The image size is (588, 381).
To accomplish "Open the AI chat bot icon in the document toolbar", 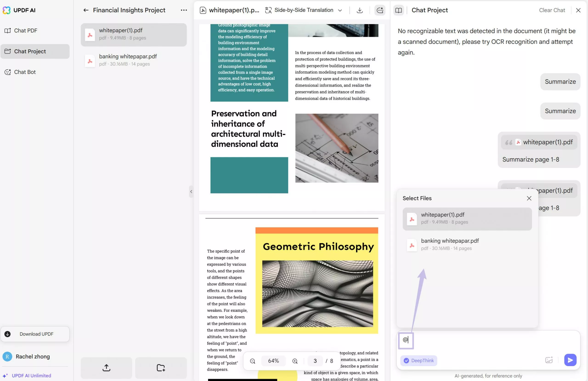I will point(380,10).
